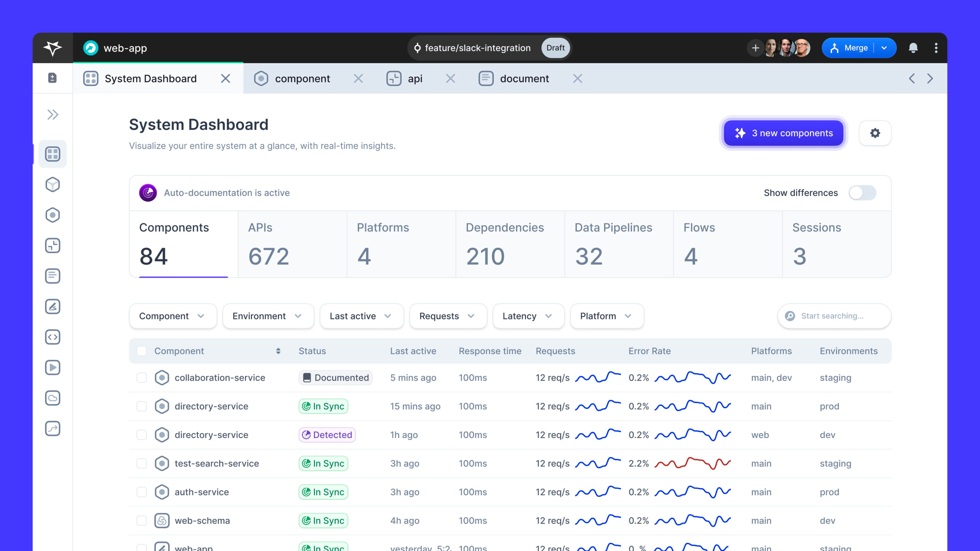Click the web-schema row icon
Viewport: 980px width, 551px height.
[x=162, y=521]
